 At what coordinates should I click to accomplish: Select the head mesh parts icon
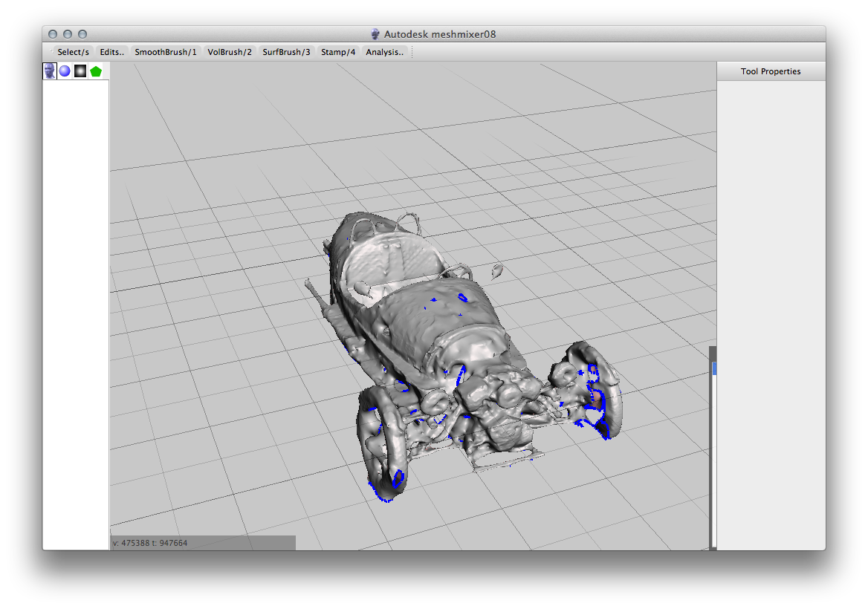pos(50,71)
